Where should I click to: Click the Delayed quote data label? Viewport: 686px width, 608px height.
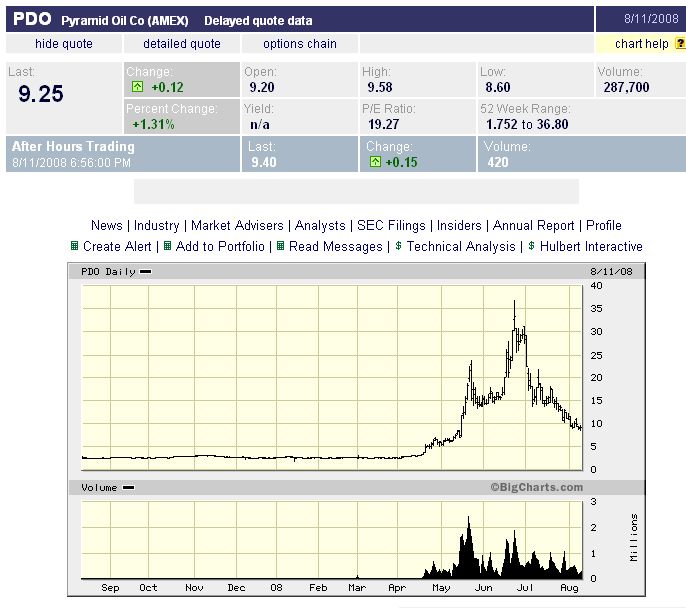[x=258, y=21]
